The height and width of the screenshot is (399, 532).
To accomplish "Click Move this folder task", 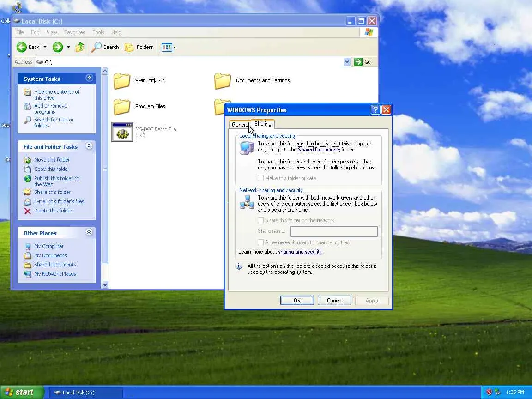I will tap(52, 160).
